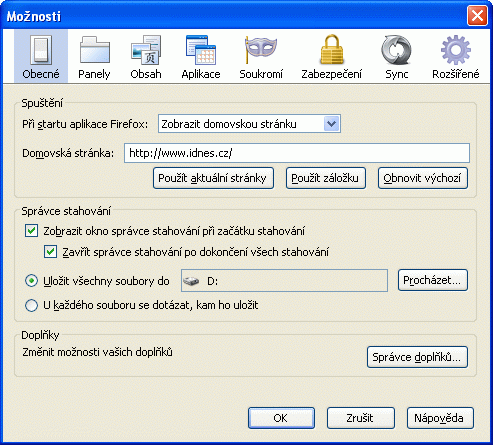
Task: Click the Při startu aplikace Firefox label
Action: (x=85, y=124)
